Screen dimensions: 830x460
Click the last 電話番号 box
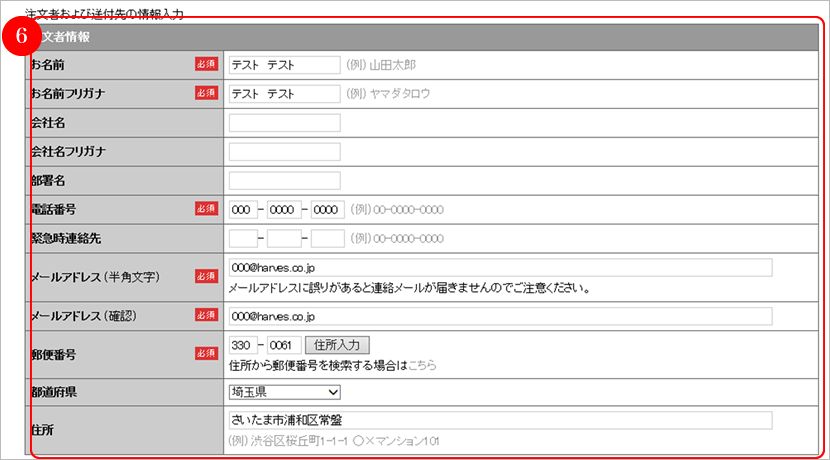(327, 210)
